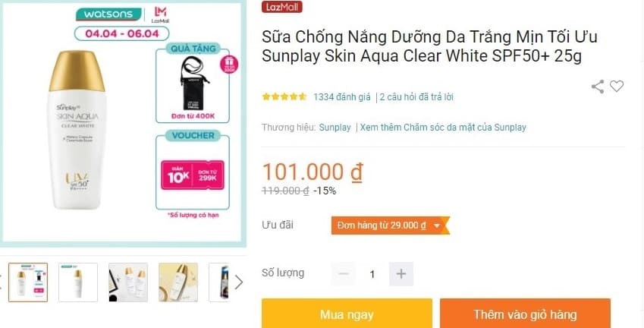Open Xem thêm Chăm sóc da mặt link
Screen dimensions: 644x328
pyautogui.click(x=443, y=128)
